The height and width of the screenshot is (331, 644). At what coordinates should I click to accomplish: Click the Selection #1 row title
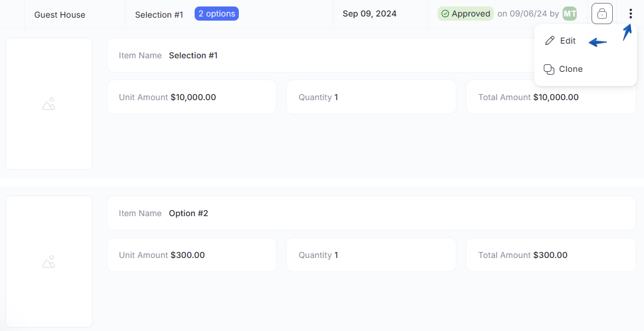tap(159, 15)
